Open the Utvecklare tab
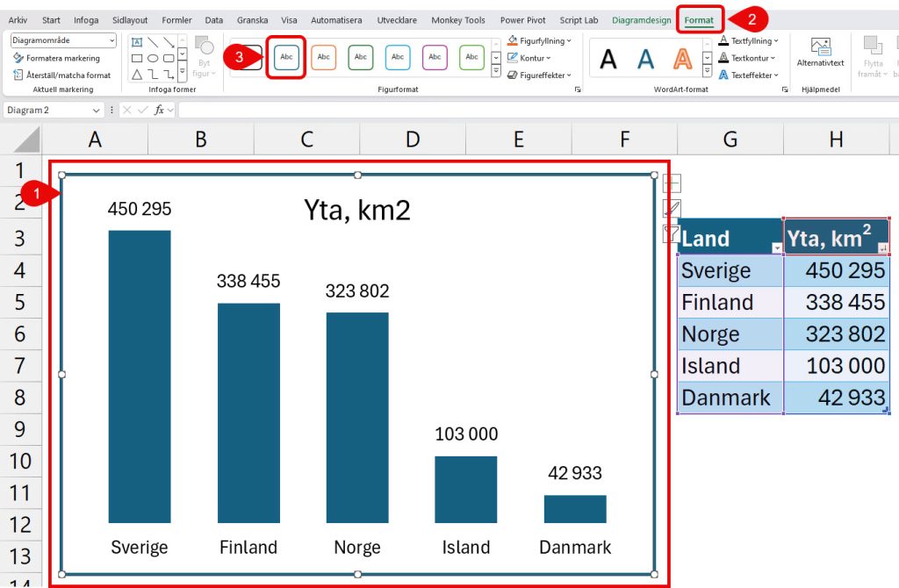This screenshot has width=899, height=588. tap(397, 20)
